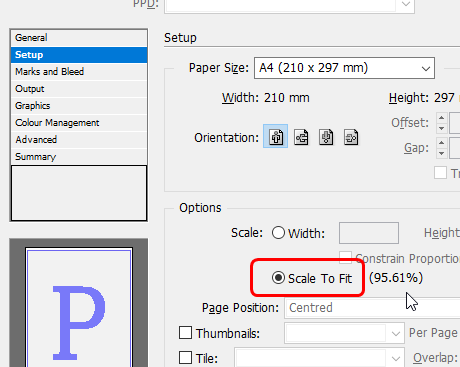Switch to the Graphics section
460x367 pixels.
pos(79,106)
